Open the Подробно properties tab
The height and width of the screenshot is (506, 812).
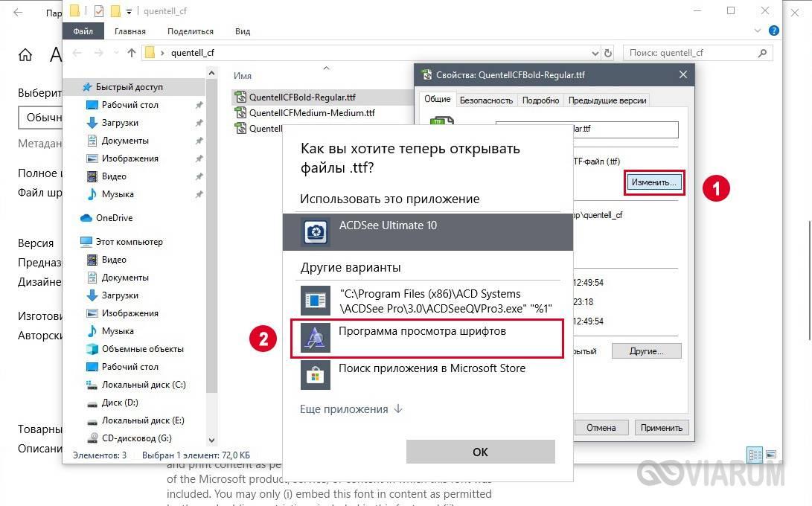coord(540,100)
